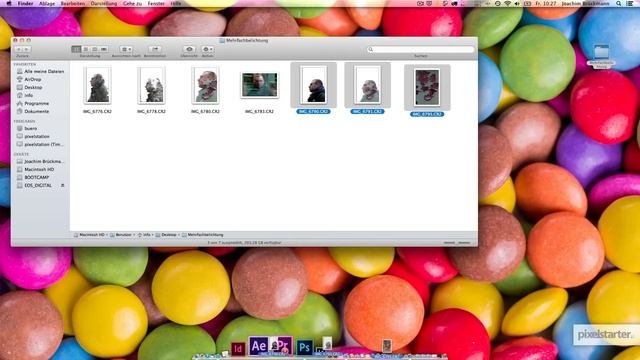Switch to list view in Finder toolbar

point(85,49)
